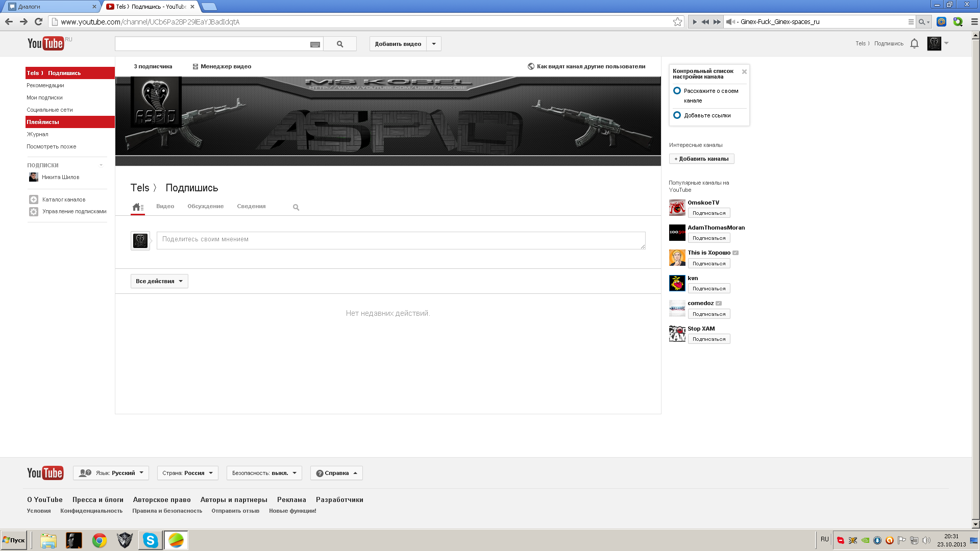This screenshot has height=551, width=980.
Task: Open Менеджер видео link
Action: click(x=222, y=66)
